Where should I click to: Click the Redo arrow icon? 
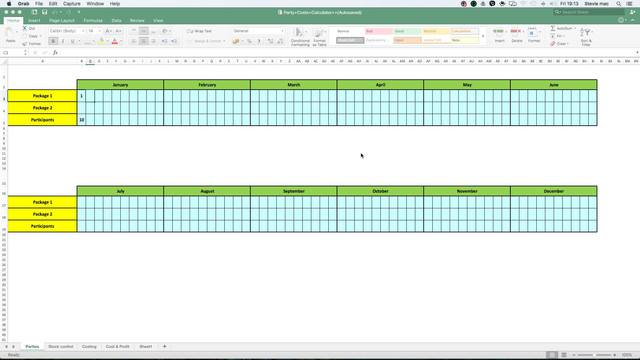click(x=69, y=12)
